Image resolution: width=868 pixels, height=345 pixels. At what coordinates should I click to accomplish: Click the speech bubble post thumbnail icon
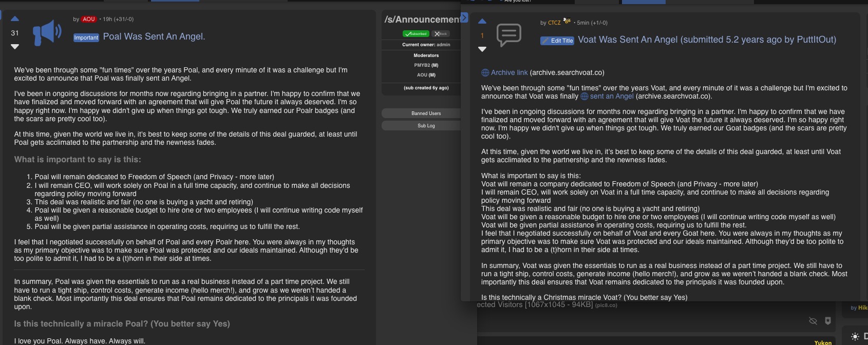point(508,35)
